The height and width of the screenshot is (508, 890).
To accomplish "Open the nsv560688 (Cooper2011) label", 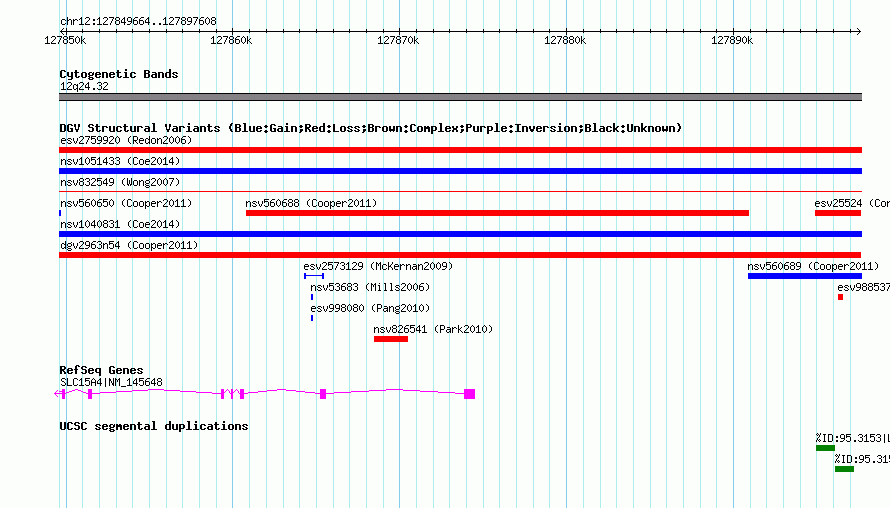I will click(311, 203).
